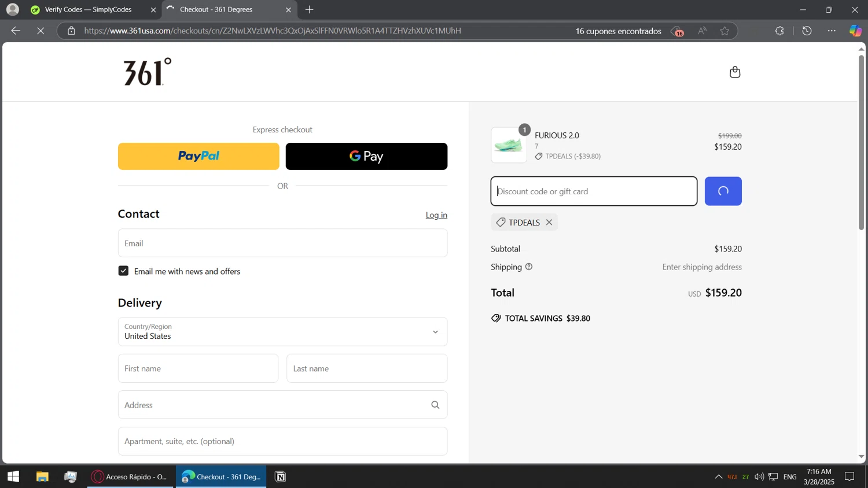Open the 16 cupones encontrados notice

(x=618, y=31)
